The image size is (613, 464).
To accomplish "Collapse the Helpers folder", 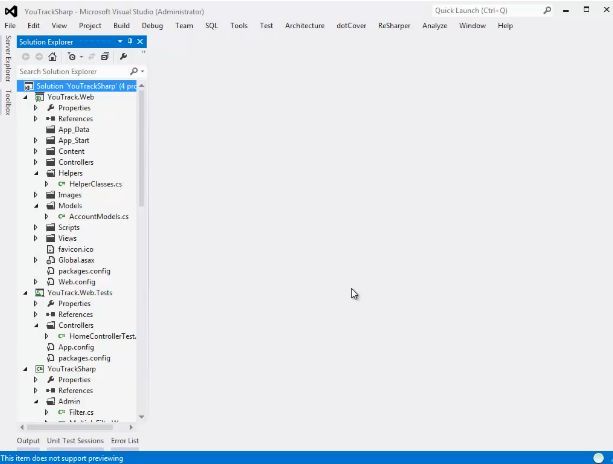I will [x=36, y=173].
